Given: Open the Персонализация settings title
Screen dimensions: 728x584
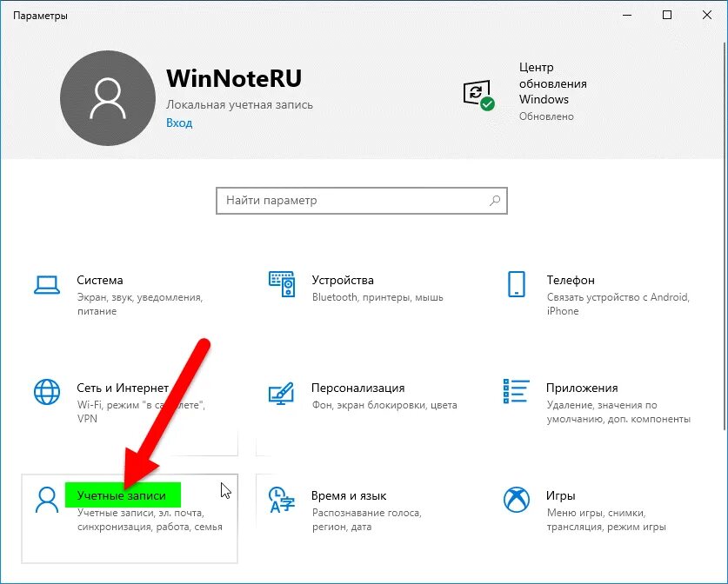Looking at the screenshot, I should click(x=358, y=388).
